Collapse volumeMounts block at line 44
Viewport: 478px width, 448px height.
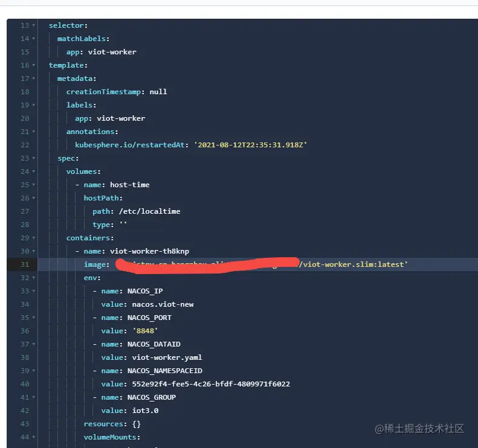33,437
